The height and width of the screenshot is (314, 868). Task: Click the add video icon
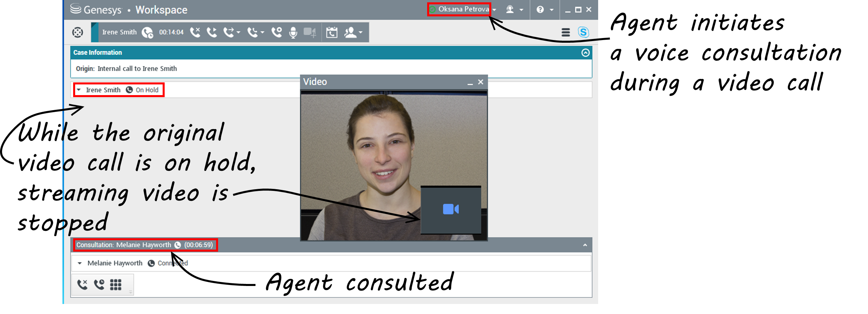pyautogui.click(x=310, y=32)
